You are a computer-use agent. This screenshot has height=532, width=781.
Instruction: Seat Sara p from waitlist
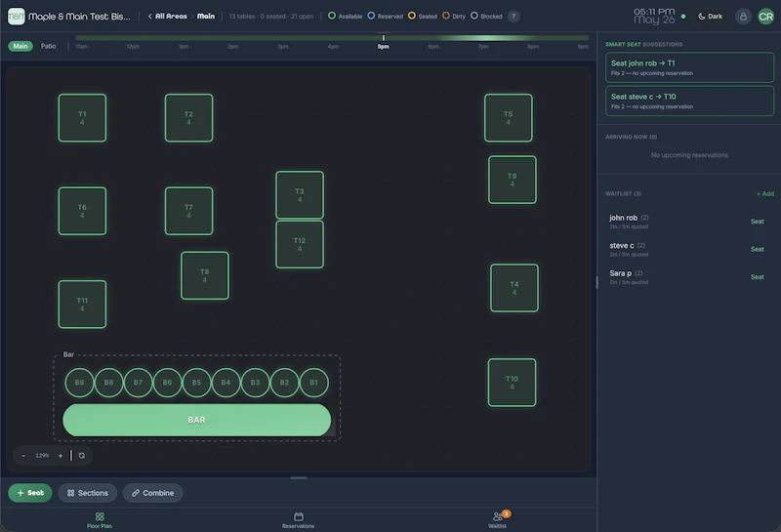758,277
